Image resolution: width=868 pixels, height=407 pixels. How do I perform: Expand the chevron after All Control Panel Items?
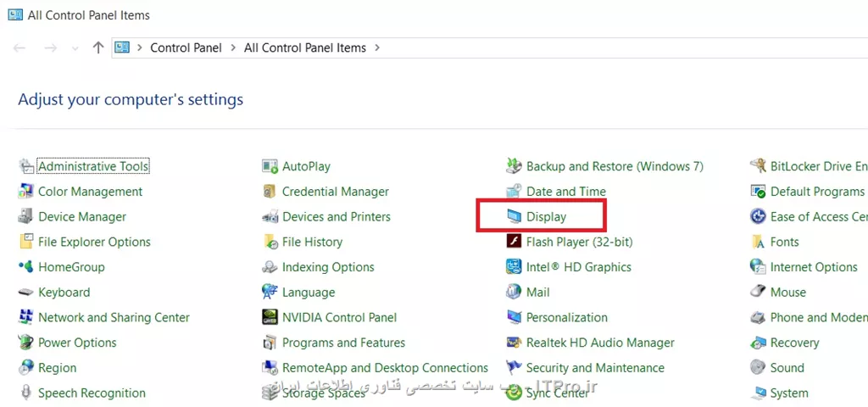(x=377, y=48)
